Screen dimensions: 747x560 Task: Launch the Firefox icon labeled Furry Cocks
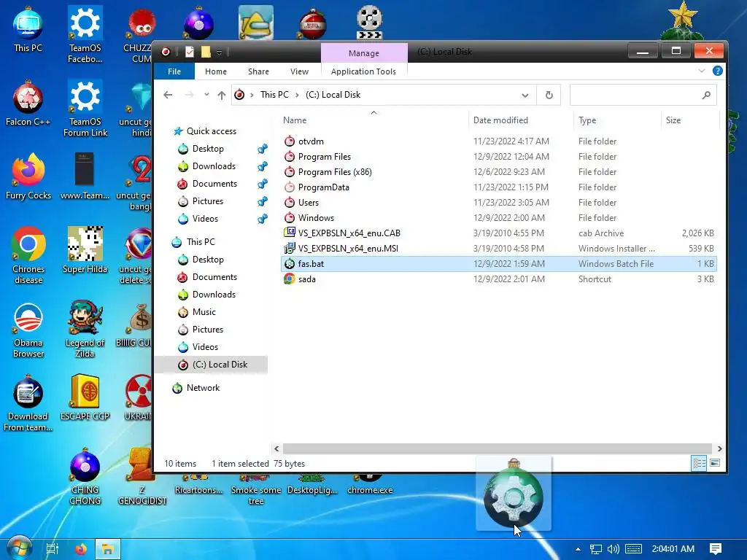coord(28,176)
